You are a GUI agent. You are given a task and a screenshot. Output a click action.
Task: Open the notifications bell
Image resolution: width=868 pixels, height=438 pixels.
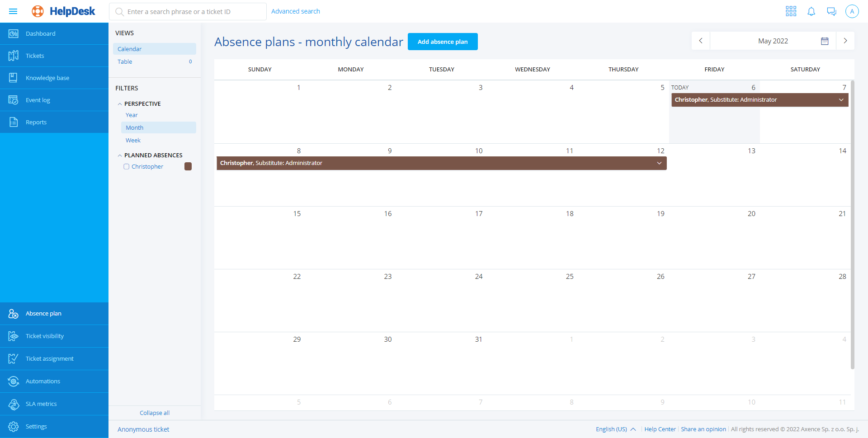coord(811,11)
